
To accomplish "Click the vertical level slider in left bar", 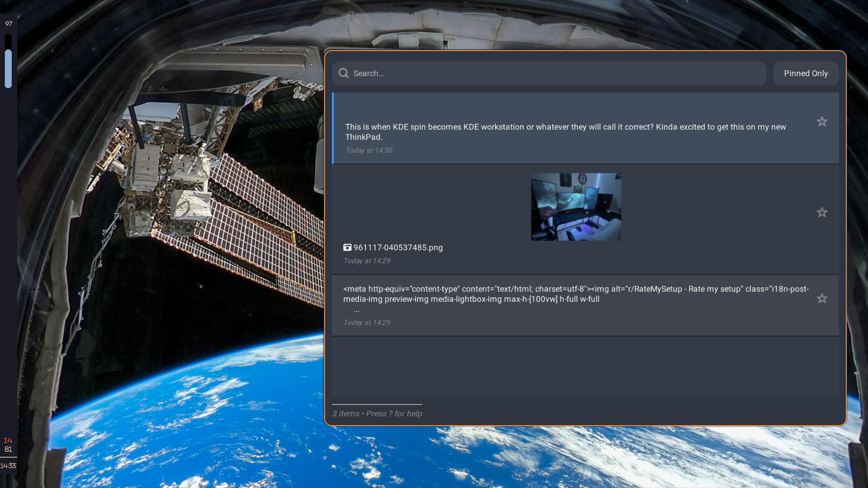I will (x=8, y=61).
